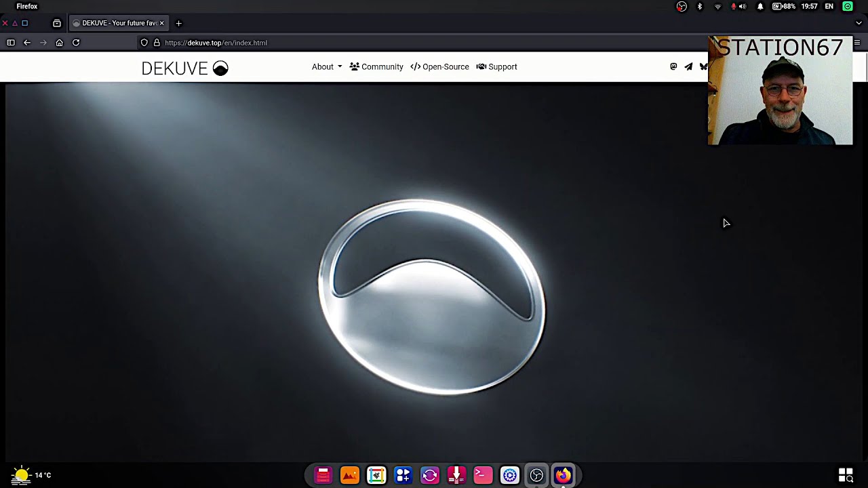The width and height of the screenshot is (868, 488).
Task: Toggle the Firefox sidebar button
Action: 11,43
